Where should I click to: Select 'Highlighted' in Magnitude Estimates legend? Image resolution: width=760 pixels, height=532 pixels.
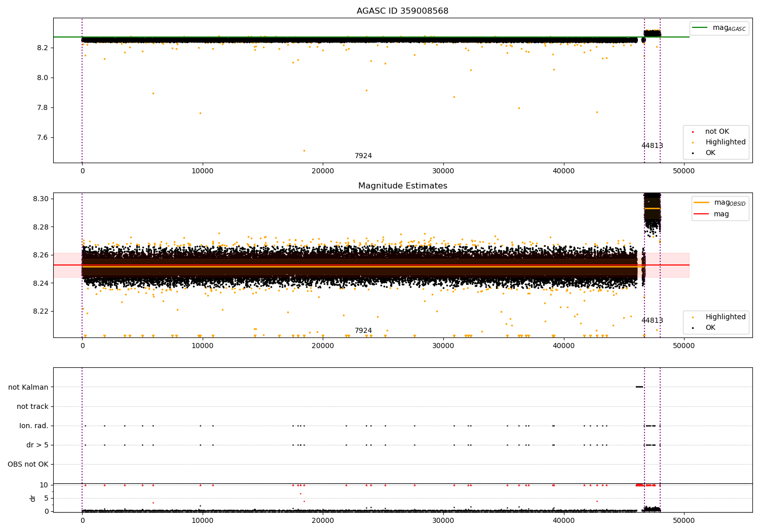click(726, 317)
